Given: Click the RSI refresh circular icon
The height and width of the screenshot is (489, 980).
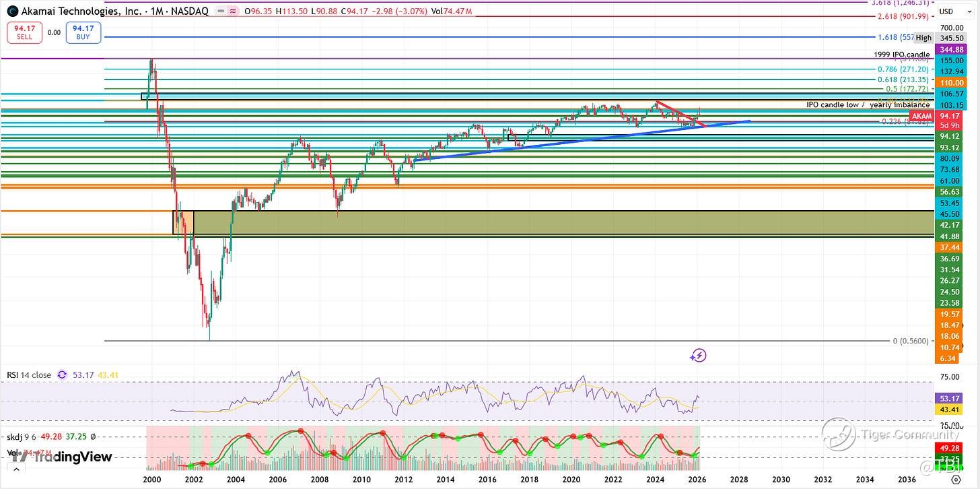Looking at the screenshot, I should click(62, 375).
